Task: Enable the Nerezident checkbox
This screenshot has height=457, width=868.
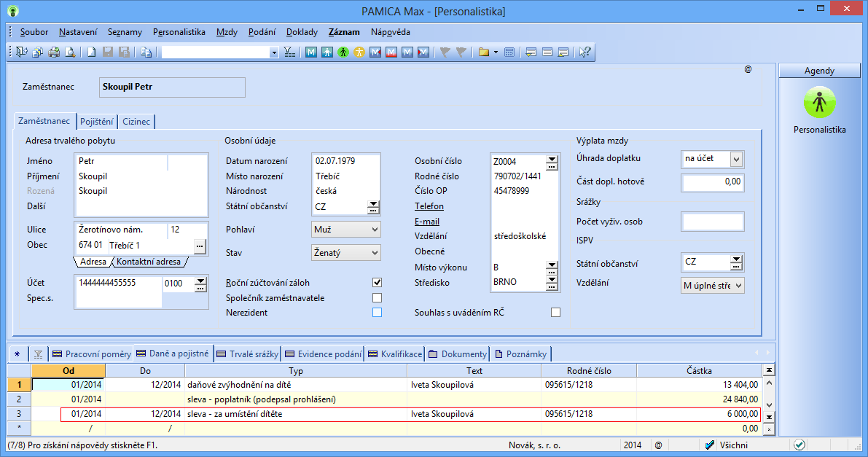Action: 377,313
